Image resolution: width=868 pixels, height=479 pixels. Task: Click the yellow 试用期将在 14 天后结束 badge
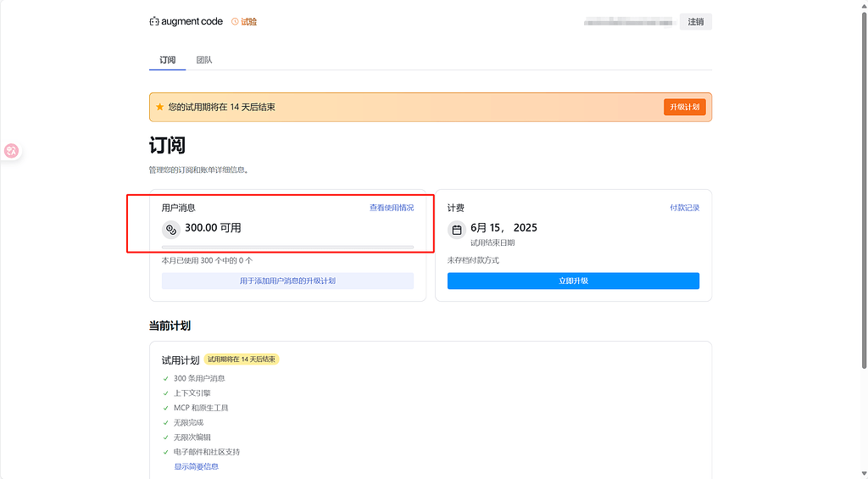click(x=242, y=359)
